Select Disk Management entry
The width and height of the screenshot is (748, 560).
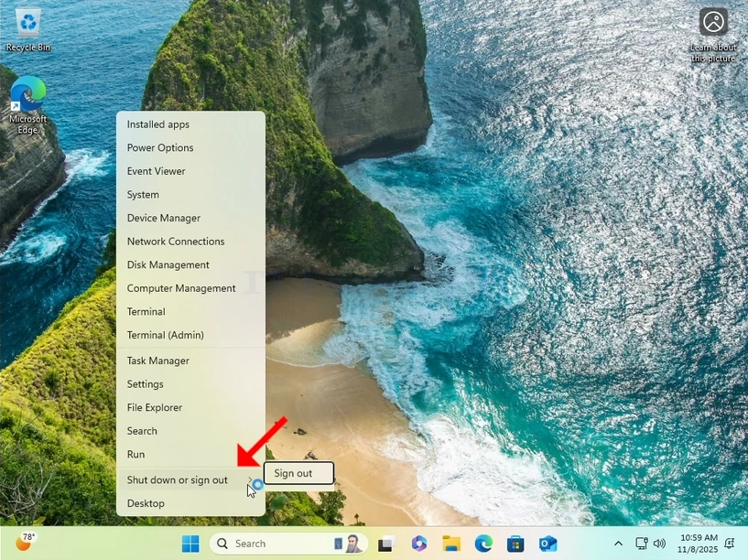(190, 264)
